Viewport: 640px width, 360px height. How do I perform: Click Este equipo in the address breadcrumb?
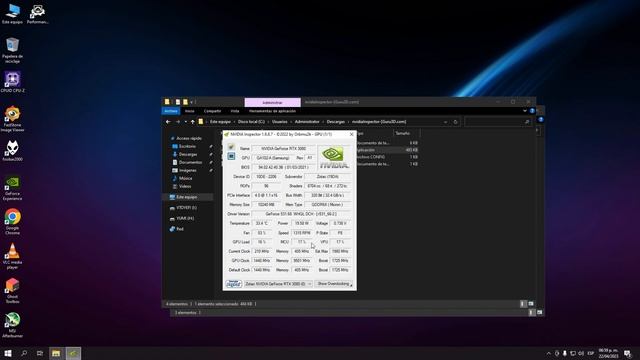pos(220,122)
